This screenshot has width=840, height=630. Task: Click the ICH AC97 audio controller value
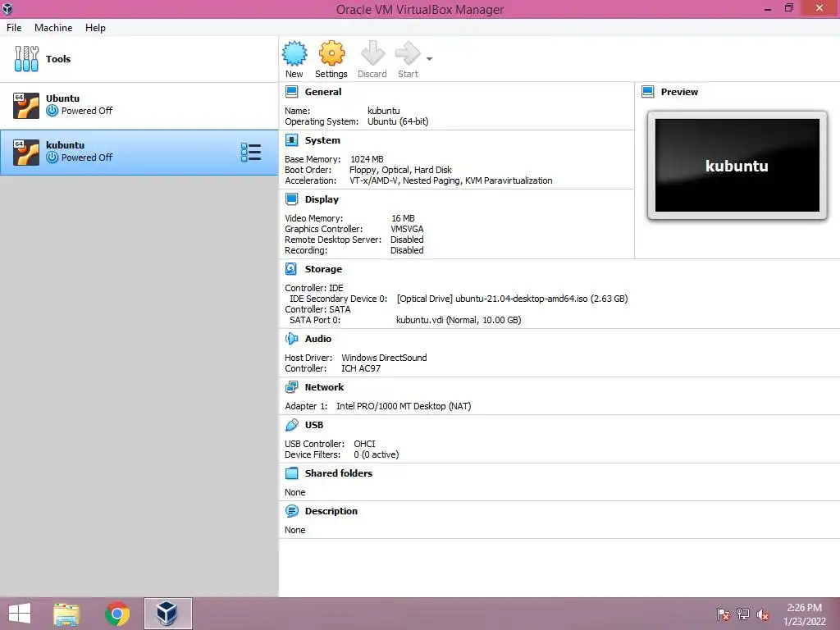pos(361,368)
